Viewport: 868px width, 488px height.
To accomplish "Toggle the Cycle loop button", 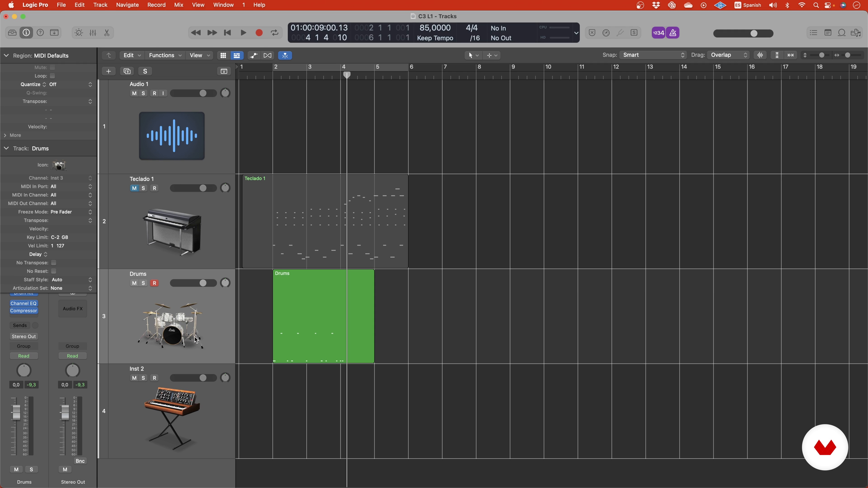I will pos(275,33).
